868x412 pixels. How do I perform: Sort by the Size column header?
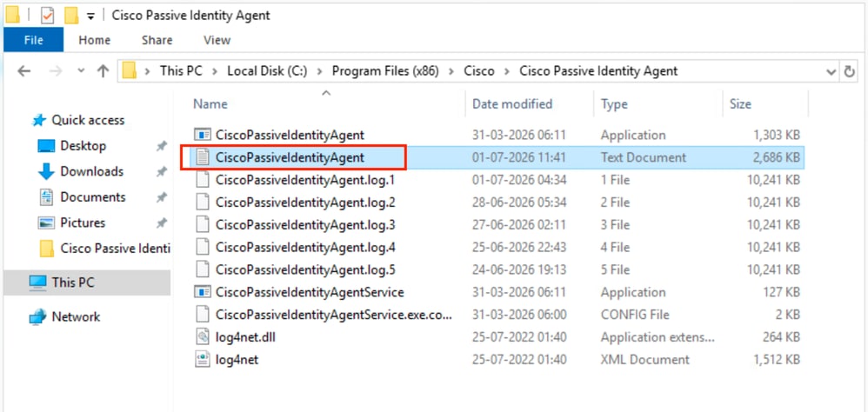[x=740, y=104]
